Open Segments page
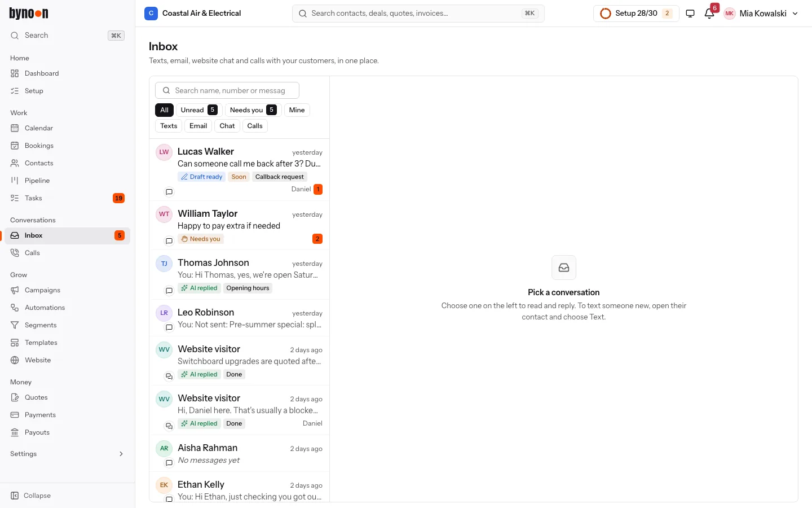812x508 pixels. click(67, 325)
